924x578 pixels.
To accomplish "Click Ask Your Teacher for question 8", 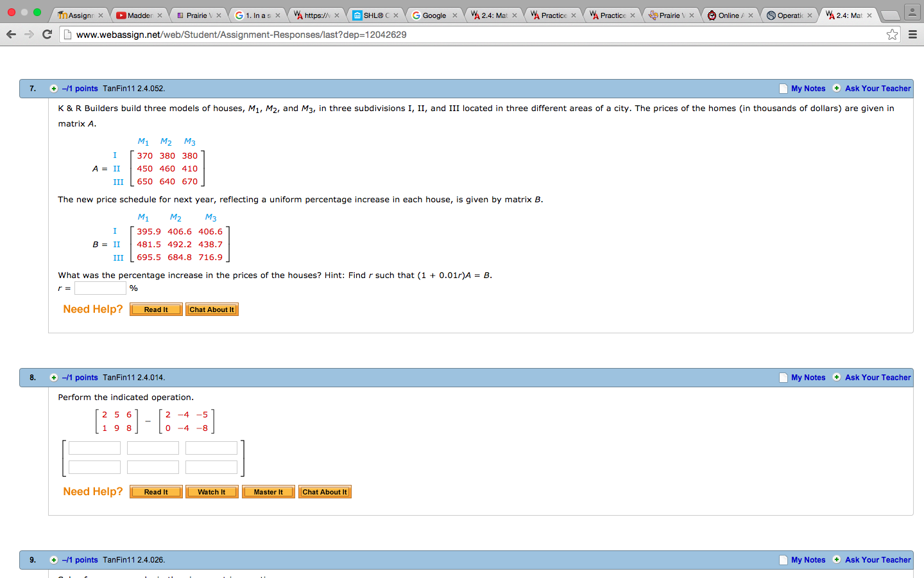I will click(878, 378).
